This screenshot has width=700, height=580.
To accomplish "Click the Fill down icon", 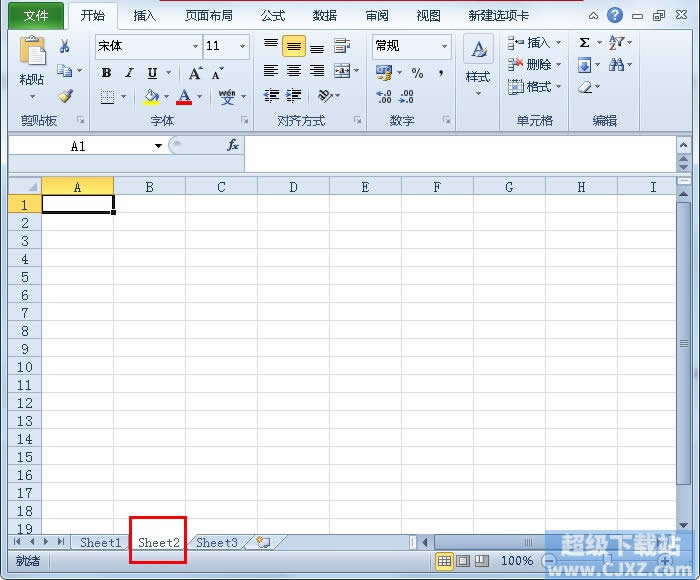I will 584,65.
